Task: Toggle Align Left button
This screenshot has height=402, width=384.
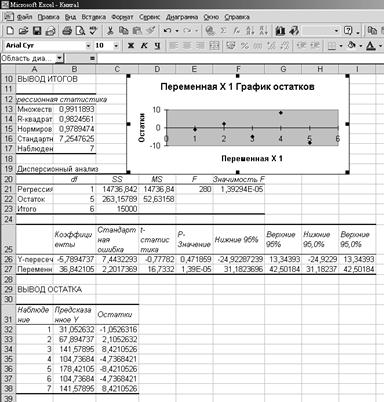Action: pos(173,45)
